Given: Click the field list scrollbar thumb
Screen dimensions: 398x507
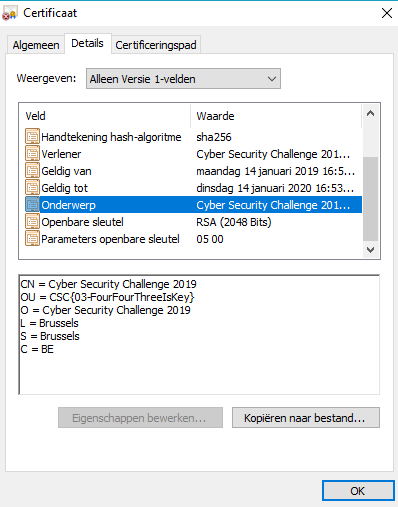Looking at the screenshot, I should (370, 199).
